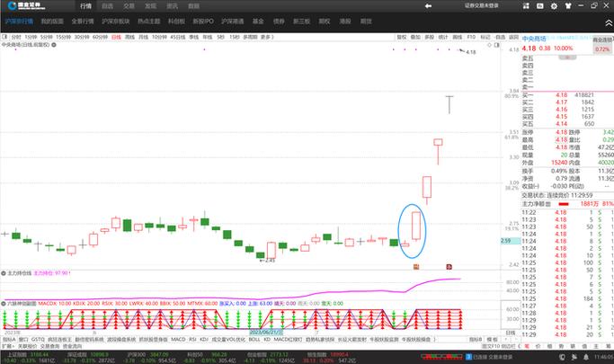Click the orange info marker below the candlesticks
Screen dimensions: 614x364
(x=416, y=267)
